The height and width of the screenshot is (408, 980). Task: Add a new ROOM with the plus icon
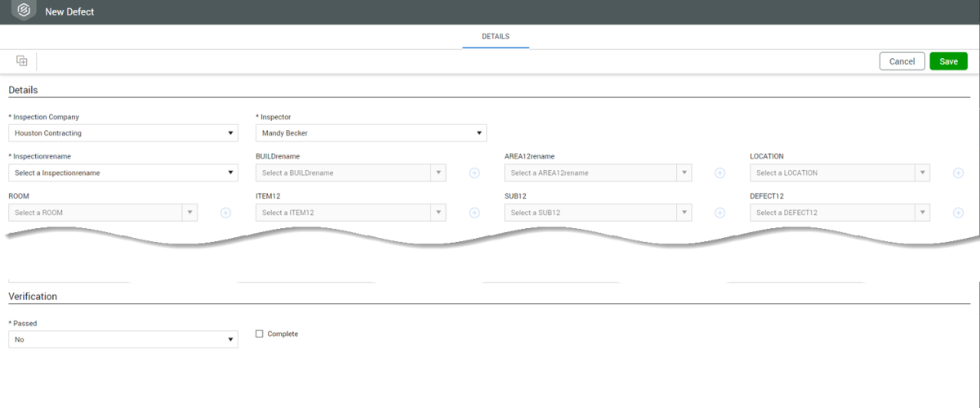coord(226,213)
